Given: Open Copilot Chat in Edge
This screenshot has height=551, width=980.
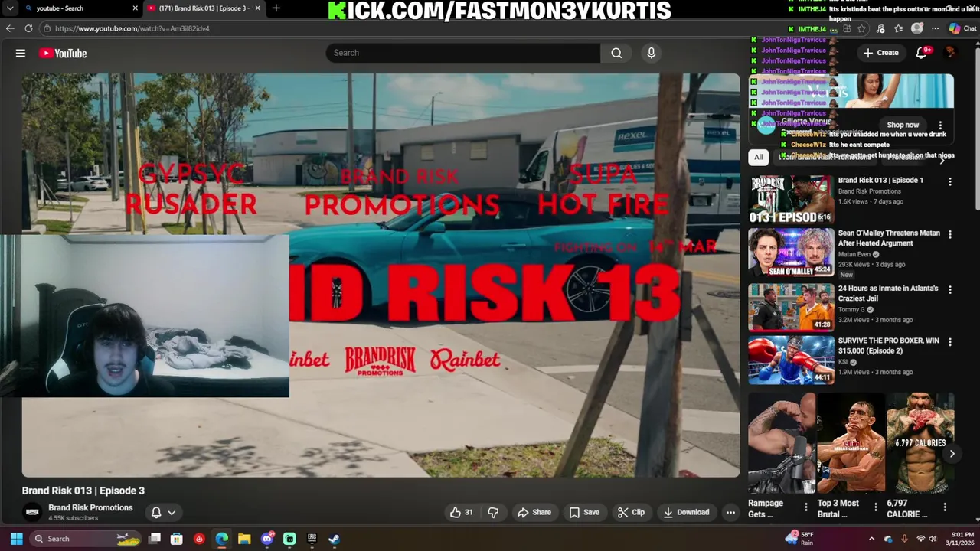Looking at the screenshot, I should pos(962,28).
